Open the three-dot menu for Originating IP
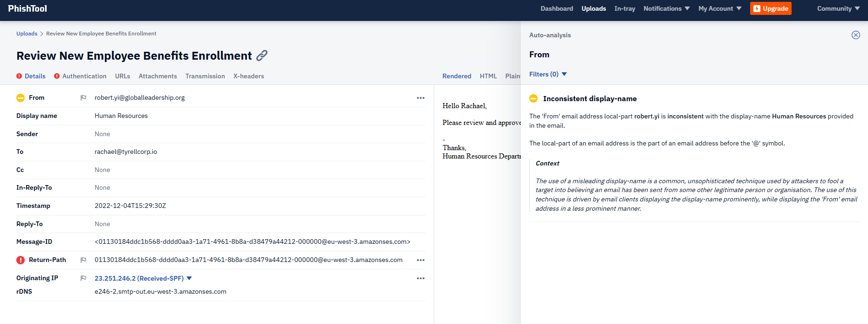 [x=420, y=278]
